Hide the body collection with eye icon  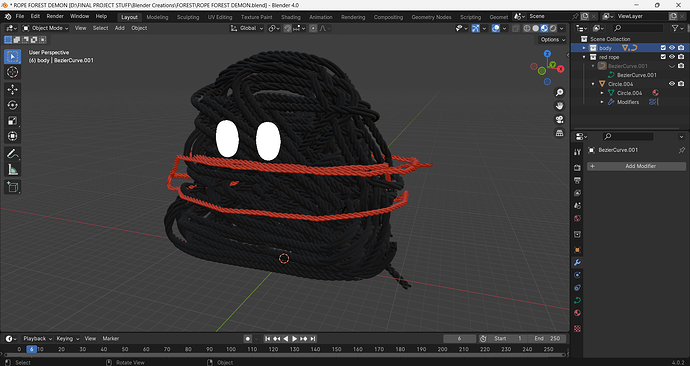click(x=672, y=48)
